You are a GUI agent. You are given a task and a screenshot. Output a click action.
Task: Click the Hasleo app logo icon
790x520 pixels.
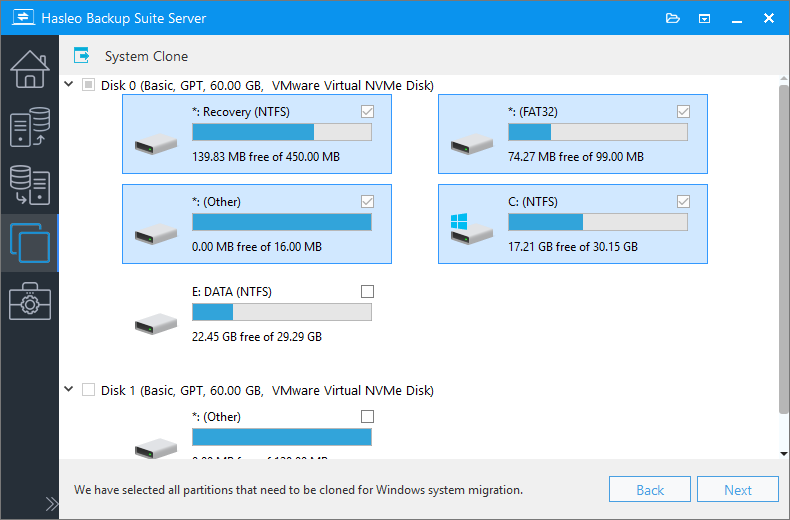(23, 17)
